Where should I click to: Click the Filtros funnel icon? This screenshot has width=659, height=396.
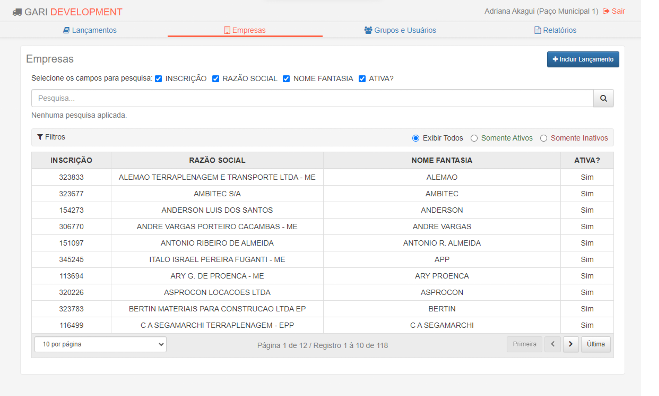tap(40, 137)
